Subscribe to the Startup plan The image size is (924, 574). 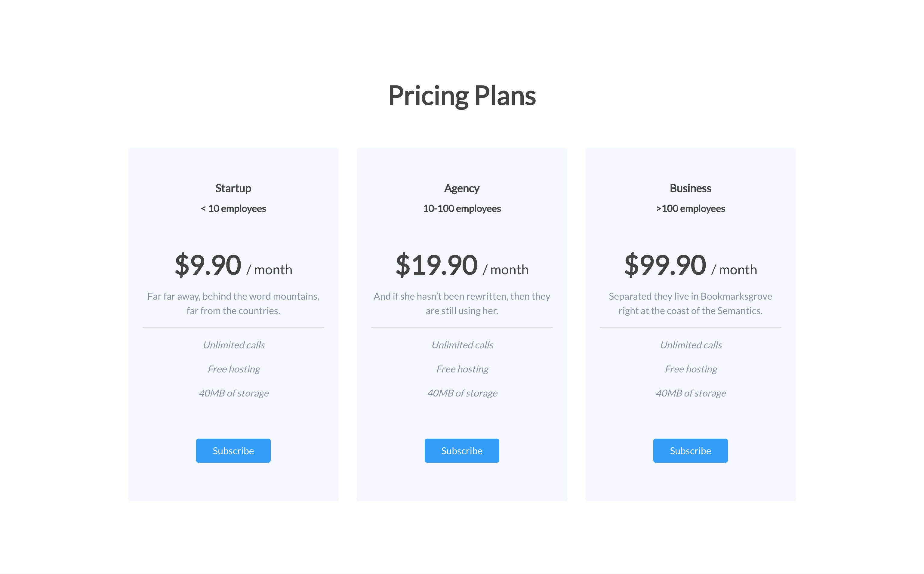pos(233,451)
